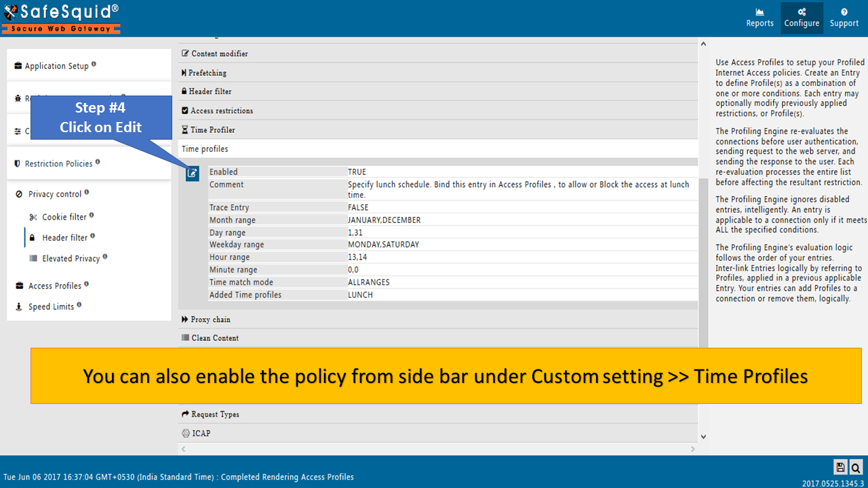Click the Completed Rendering Access Profiles status message
Viewport: 868px width, 488px height.
point(288,477)
